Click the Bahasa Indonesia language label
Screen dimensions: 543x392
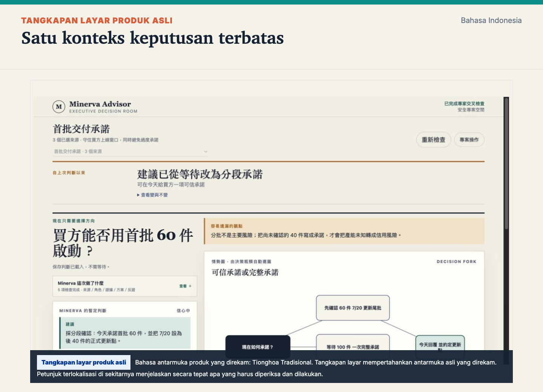point(491,20)
